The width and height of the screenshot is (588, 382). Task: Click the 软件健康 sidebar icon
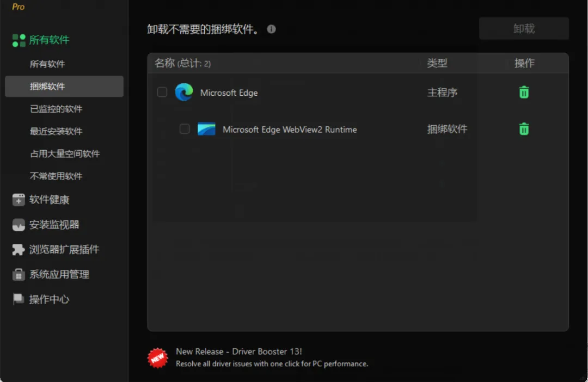(19, 200)
